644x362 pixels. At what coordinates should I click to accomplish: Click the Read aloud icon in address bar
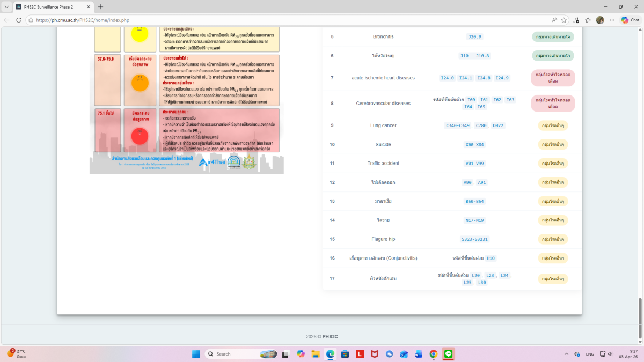[x=554, y=20]
